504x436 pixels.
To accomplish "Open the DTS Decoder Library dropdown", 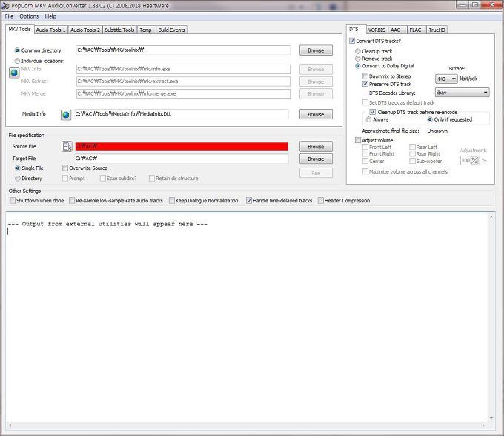I will coord(462,93).
